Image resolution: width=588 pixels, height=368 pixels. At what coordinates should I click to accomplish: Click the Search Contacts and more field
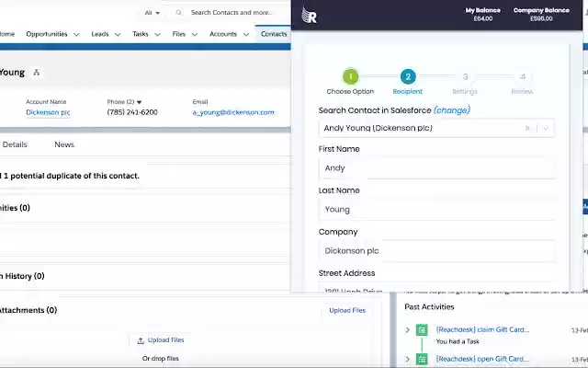point(232,13)
